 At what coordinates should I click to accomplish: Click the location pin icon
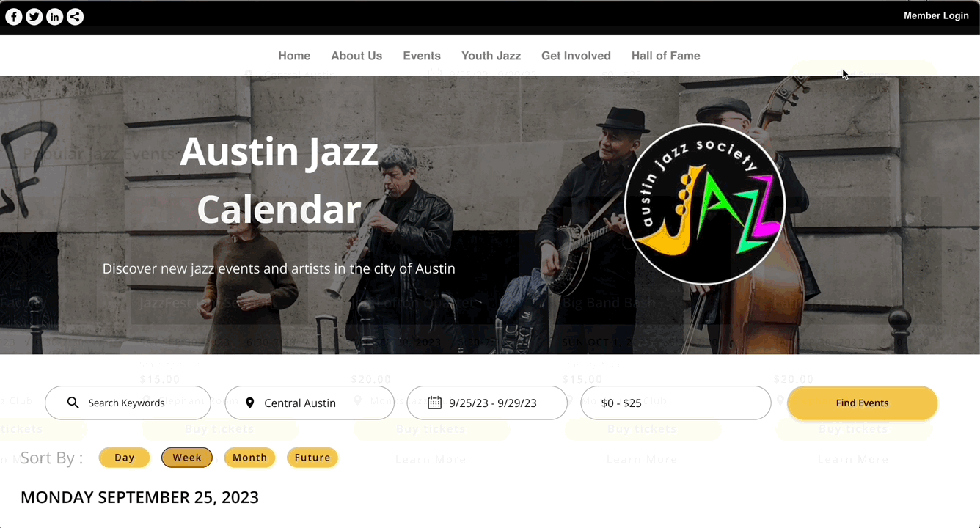250,403
